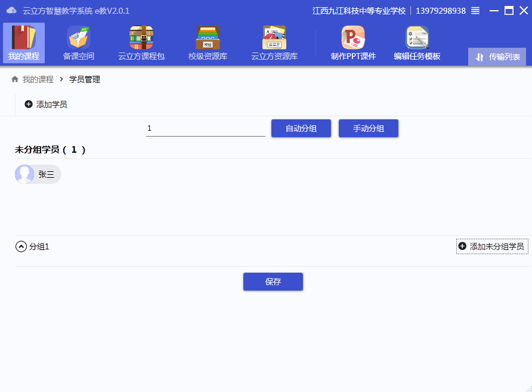The height and width of the screenshot is (392, 532).
Task: Collapse the 分组1 group section
Action: click(21, 246)
